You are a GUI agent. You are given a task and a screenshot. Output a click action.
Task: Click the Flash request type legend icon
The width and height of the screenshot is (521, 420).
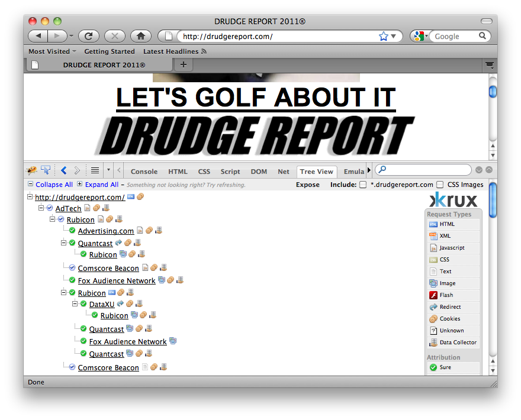(x=433, y=295)
